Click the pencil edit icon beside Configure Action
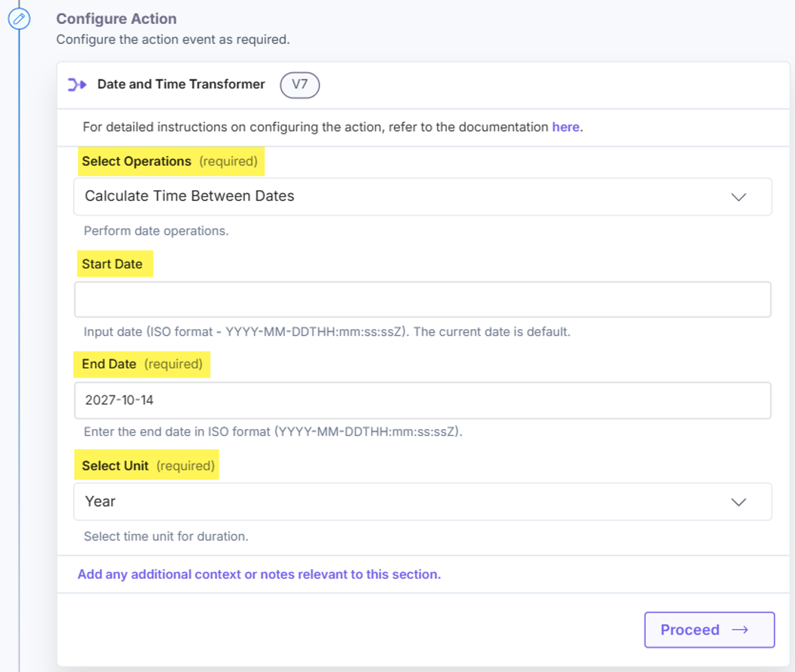 point(19,19)
